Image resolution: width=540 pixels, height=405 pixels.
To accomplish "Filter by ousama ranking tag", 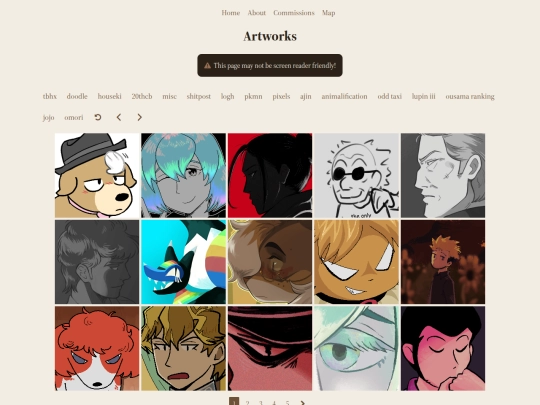I will point(470,96).
